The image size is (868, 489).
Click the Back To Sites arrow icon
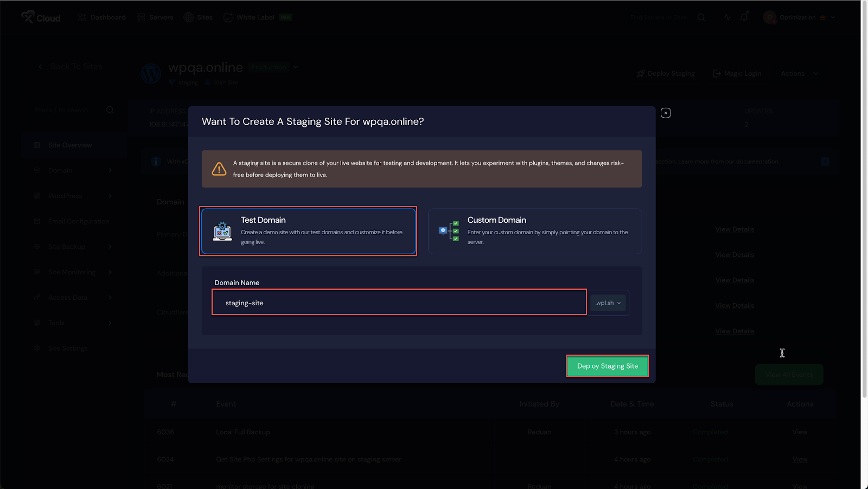click(x=40, y=67)
